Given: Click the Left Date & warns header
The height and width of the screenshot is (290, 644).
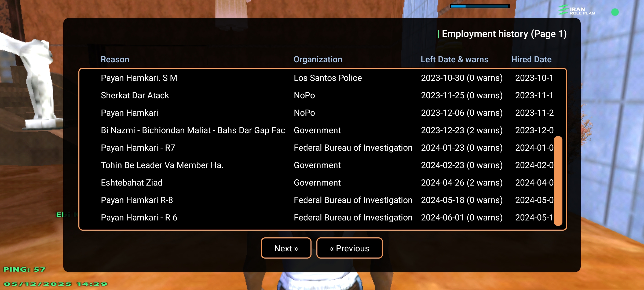Looking at the screenshot, I should pyautogui.click(x=454, y=59).
